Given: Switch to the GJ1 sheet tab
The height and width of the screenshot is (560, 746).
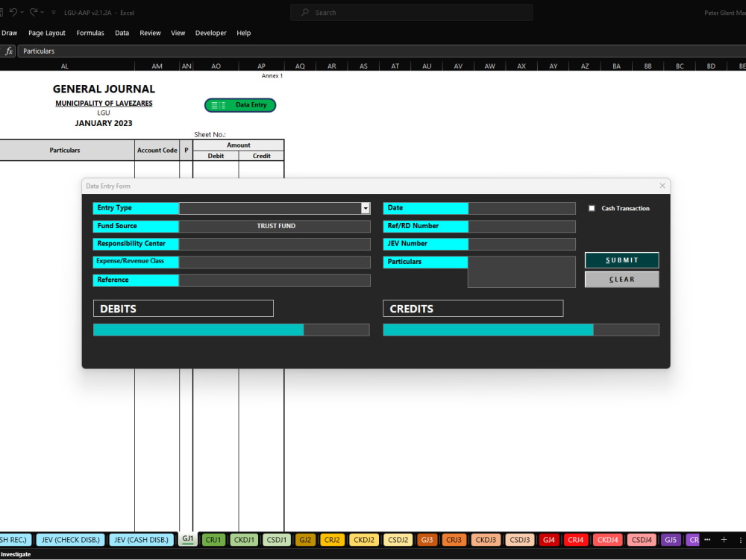Looking at the screenshot, I should (x=188, y=539).
